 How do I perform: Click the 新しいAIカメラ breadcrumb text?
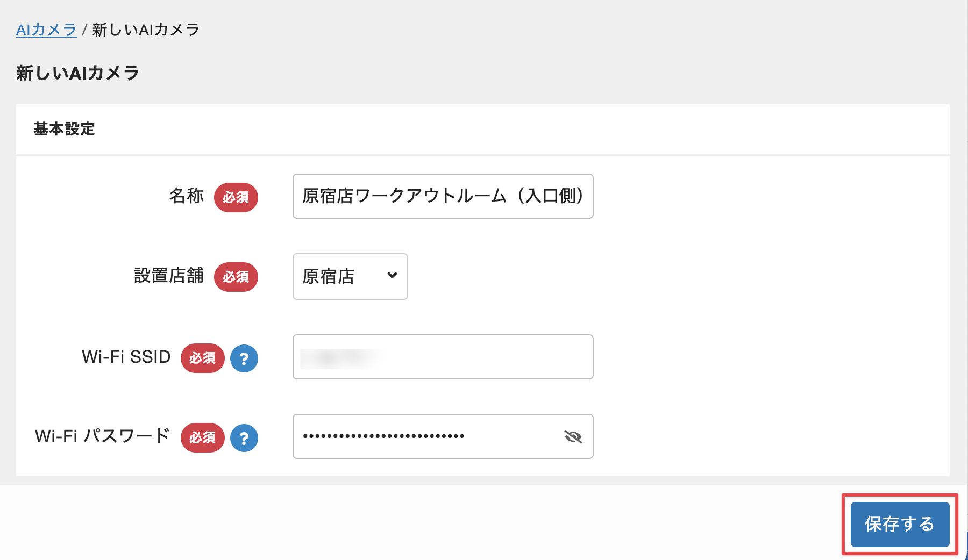click(x=146, y=30)
